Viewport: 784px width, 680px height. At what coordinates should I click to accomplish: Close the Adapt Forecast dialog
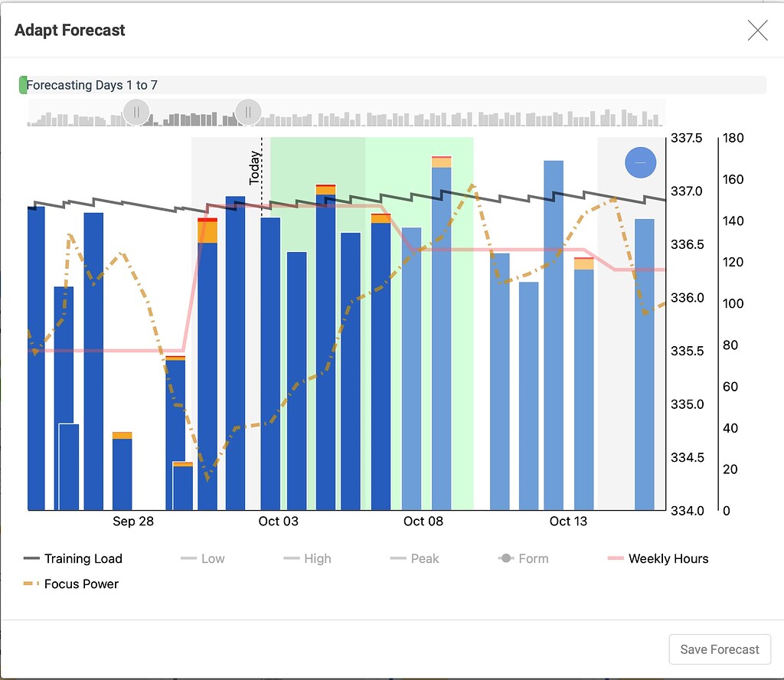point(757,31)
